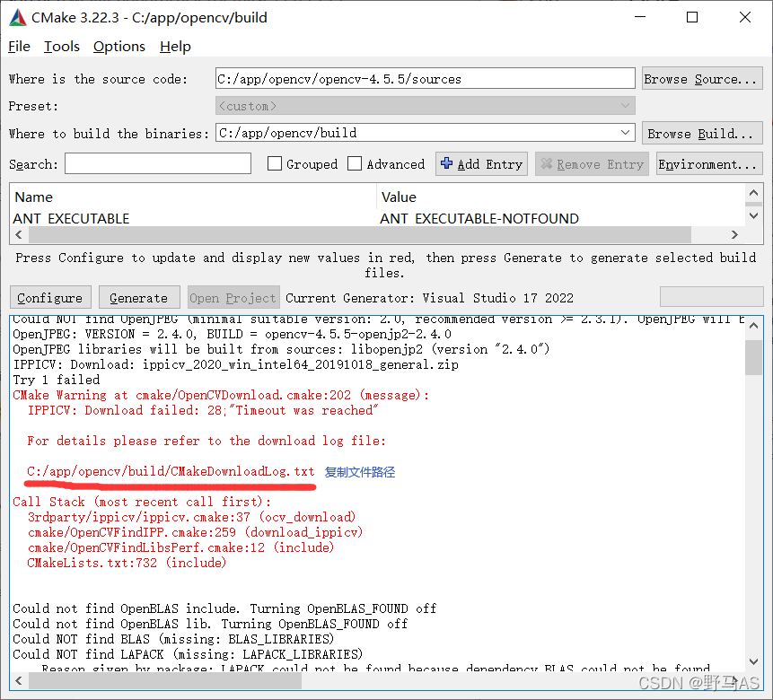Open the Help menu
The height and width of the screenshot is (700, 773).
coord(175,47)
